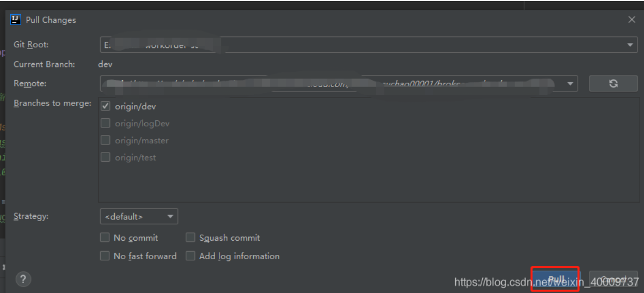Enable the No fast forward option
Image resolution: width=644 pixels, height=293 pixels.
105,255
